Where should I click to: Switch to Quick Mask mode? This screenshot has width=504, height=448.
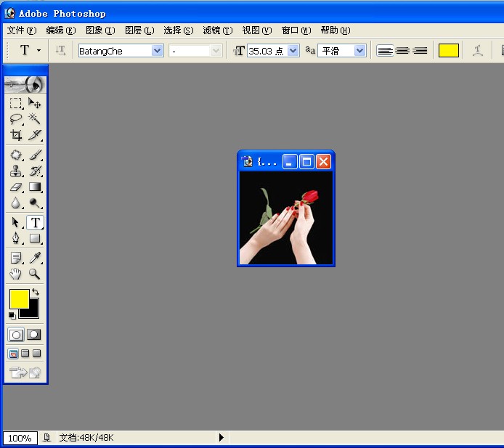[x=34, y=335]
